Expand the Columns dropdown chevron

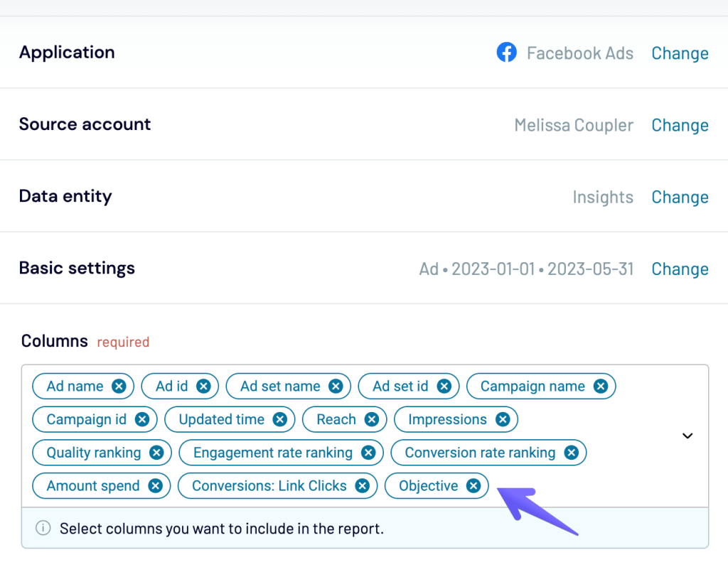[687, 436]
